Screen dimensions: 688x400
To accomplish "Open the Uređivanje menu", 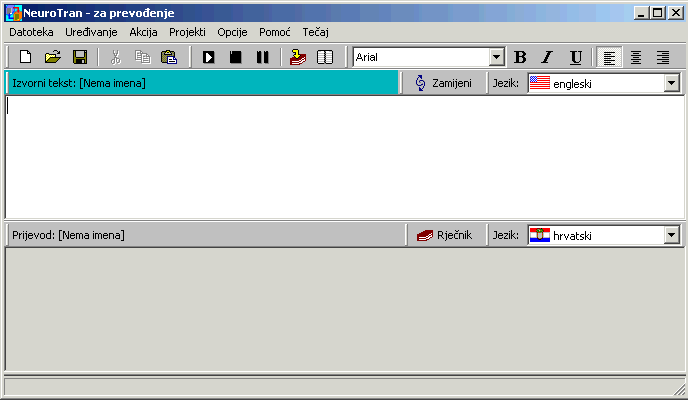I will [x=91, y=32].
